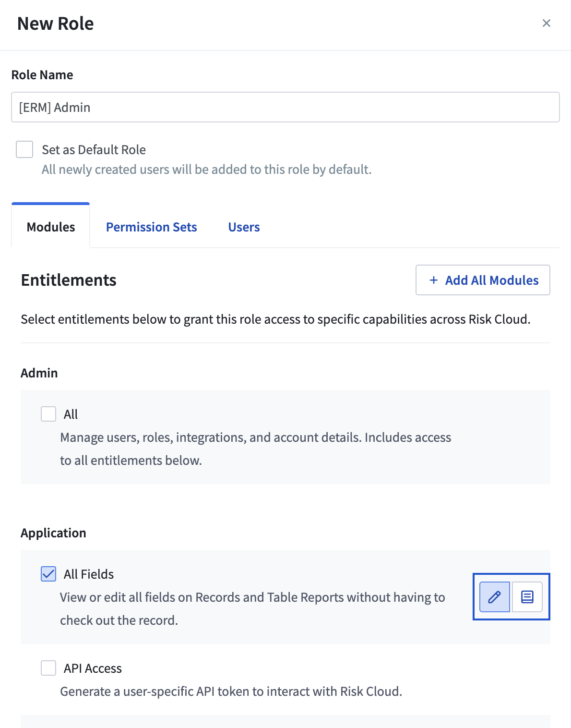Click the API Access label text
This screenshot has width=571, height=728.
(x=93, y=668)
